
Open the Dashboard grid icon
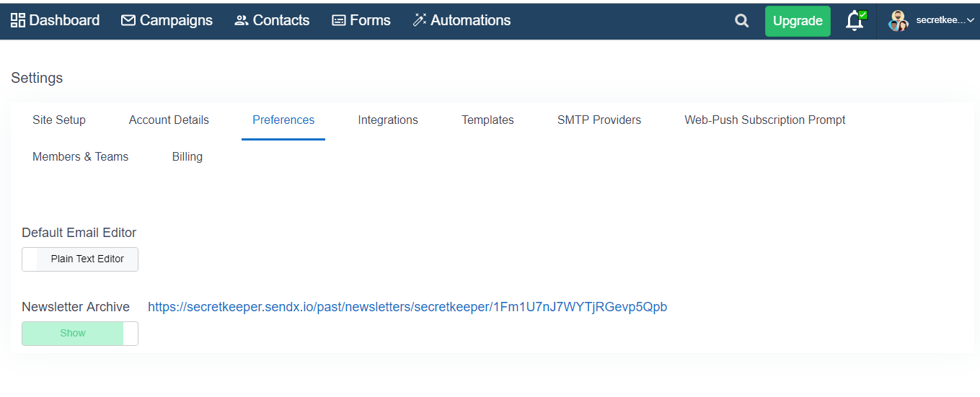18,20
